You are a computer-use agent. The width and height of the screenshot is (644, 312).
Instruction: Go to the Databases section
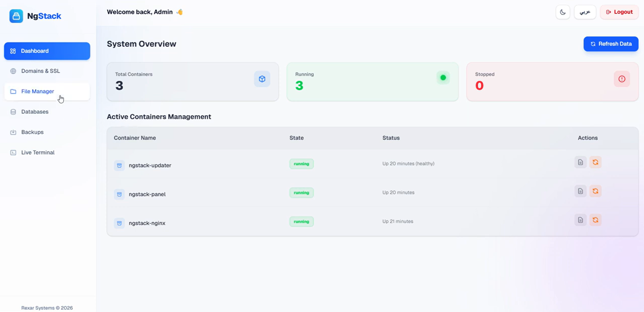tap(35, 112)
